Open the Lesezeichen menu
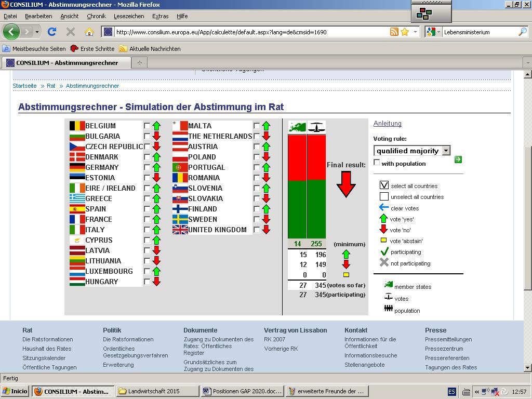The height and width of the screenshot is (399, 532). (x=129, y=16)
